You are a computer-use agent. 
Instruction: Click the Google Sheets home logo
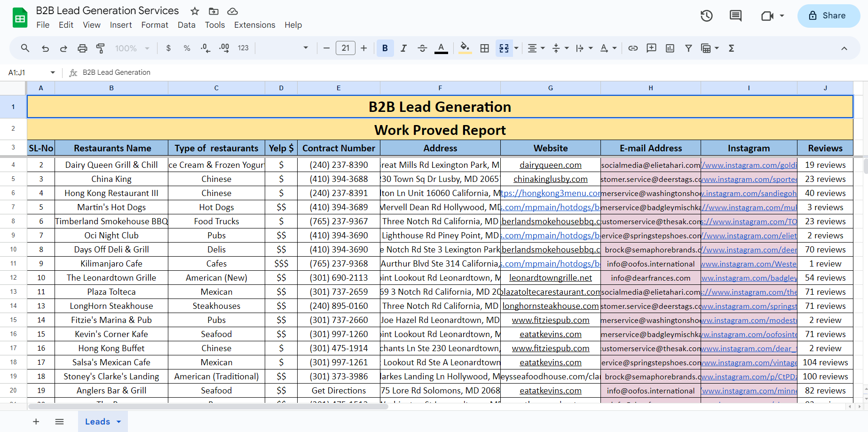pos(20,18)
